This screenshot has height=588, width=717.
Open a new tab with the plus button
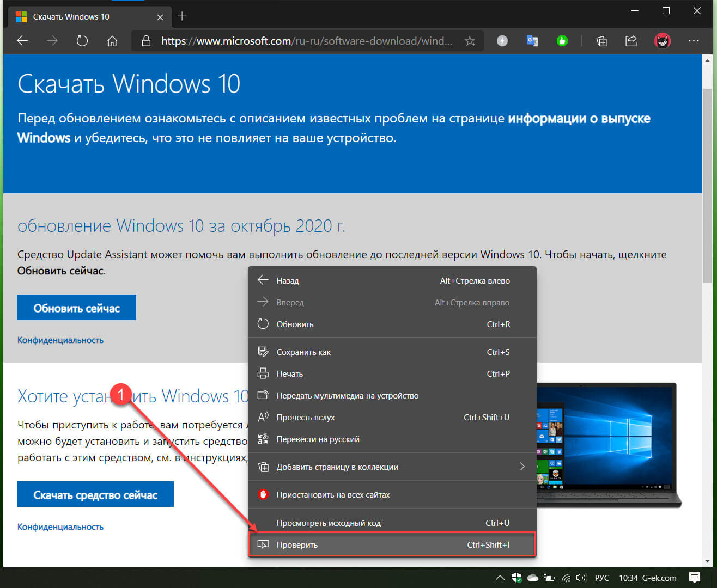click(182, 16)
